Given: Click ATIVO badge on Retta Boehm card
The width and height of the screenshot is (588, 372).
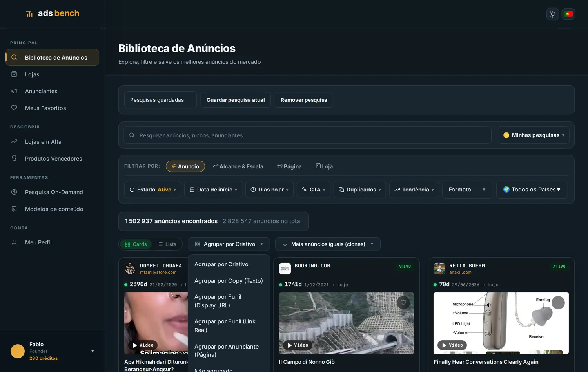Looking at the screenshot, I should pos(559,267).
